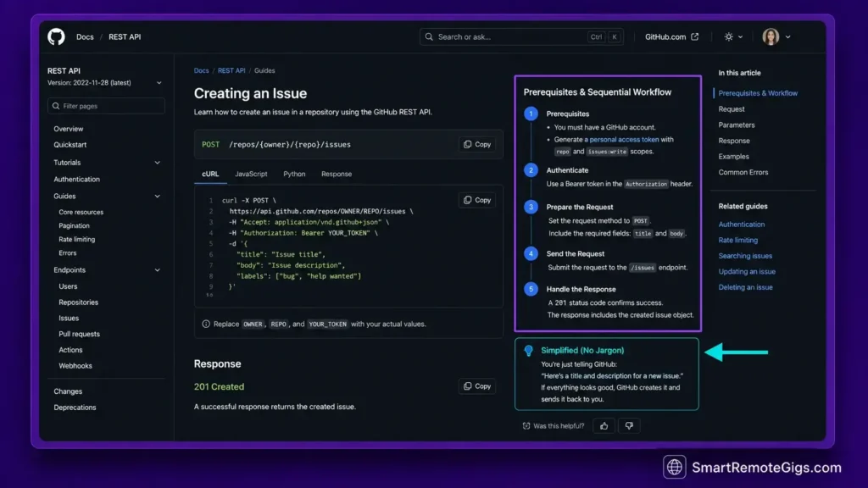Screen dimensions: 868x488
Task: Open Changes in the sidebar
Action: tap(68, 391)
